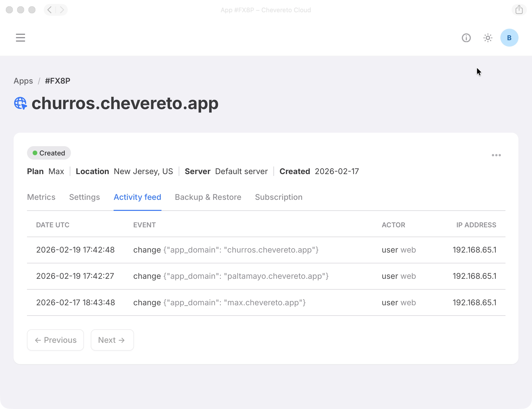Click the Created status badge
This screenshot has height=409, width=532.
49,153
